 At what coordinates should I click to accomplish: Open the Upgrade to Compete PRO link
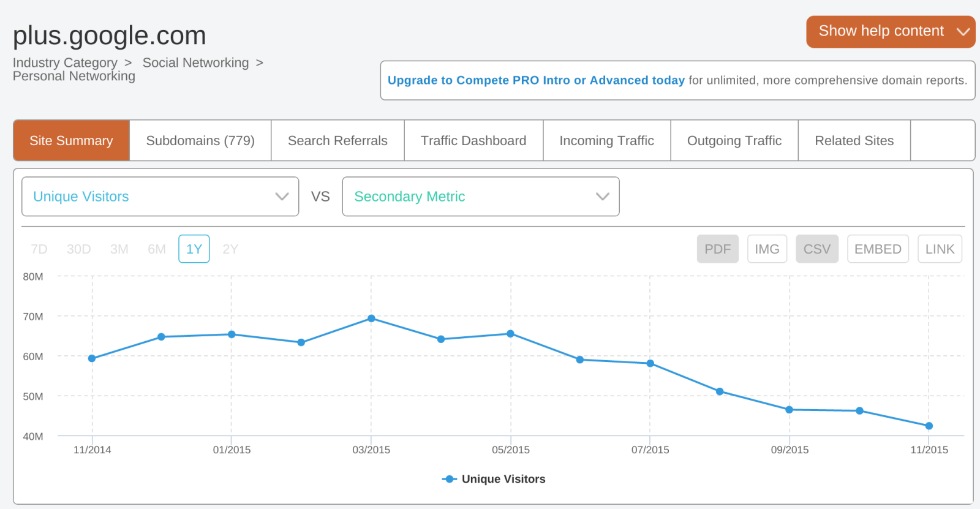(536, 80)
